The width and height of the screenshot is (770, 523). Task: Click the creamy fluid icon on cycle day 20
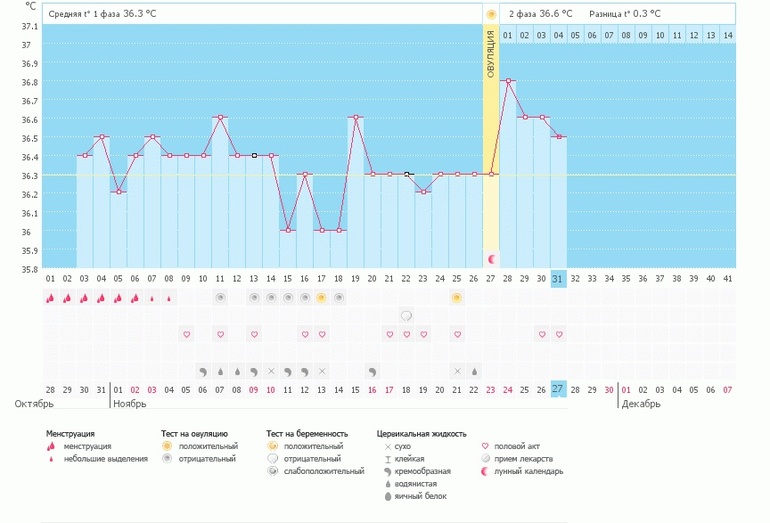pos(372,371)
